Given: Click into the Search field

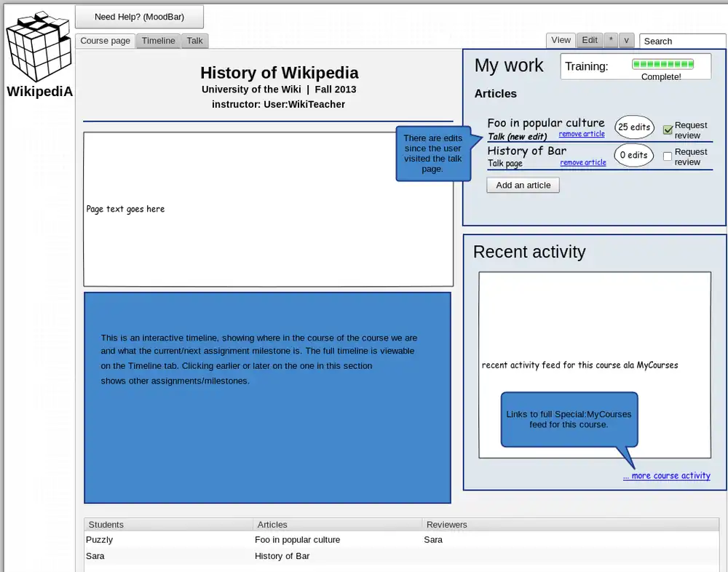Looking at the screenshot, I should [x=682, y=41].
